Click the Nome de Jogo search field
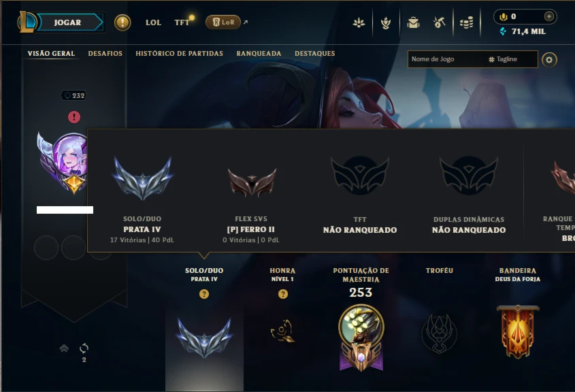The height and width of the screenshot is (392, 575). pos(473,59)
